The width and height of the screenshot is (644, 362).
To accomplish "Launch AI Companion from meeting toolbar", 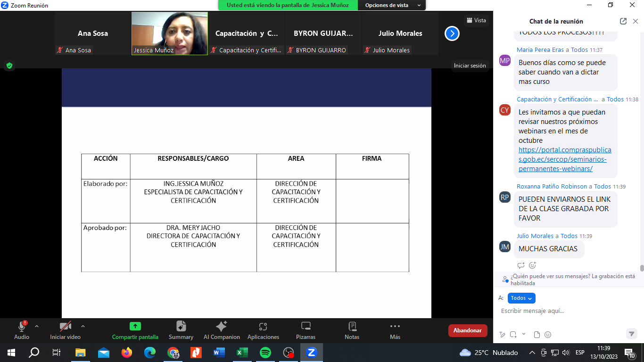I will 222,330.
